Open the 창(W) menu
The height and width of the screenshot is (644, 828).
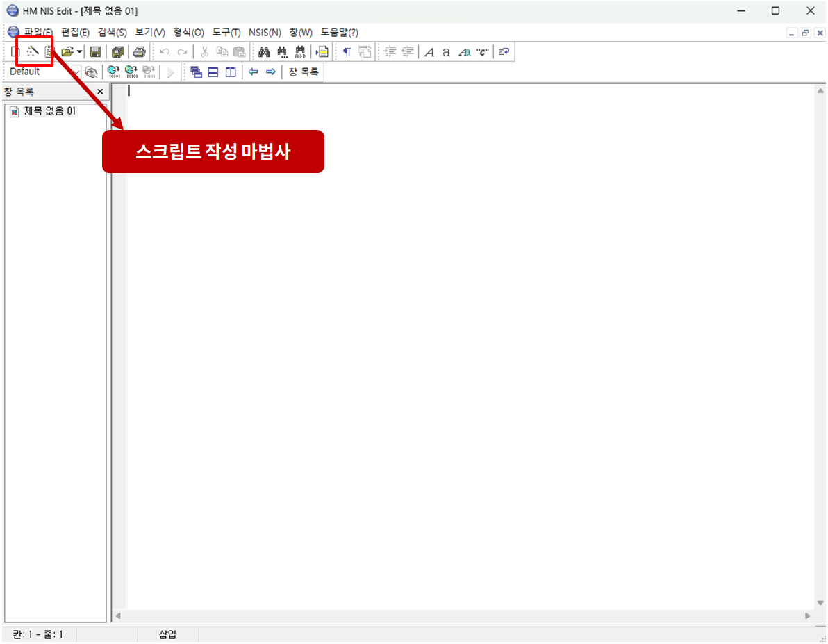pyautogui.click(x=301, y=32)
